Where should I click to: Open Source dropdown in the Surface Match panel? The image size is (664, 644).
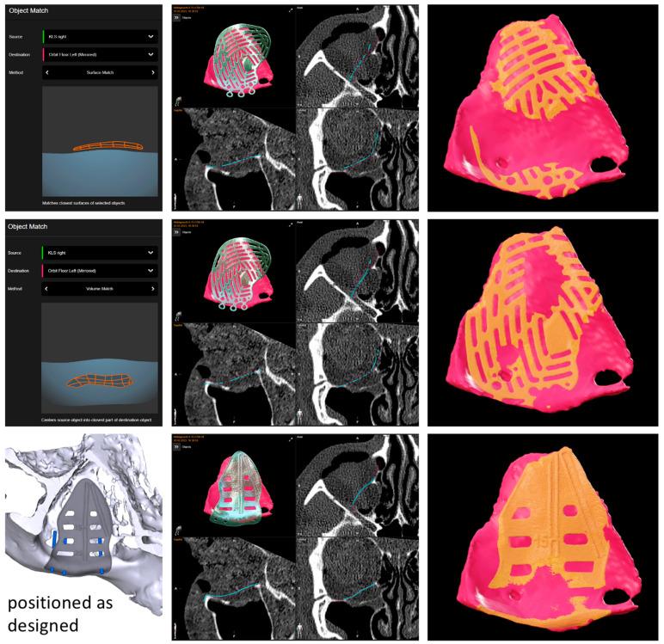click(151, 36)
